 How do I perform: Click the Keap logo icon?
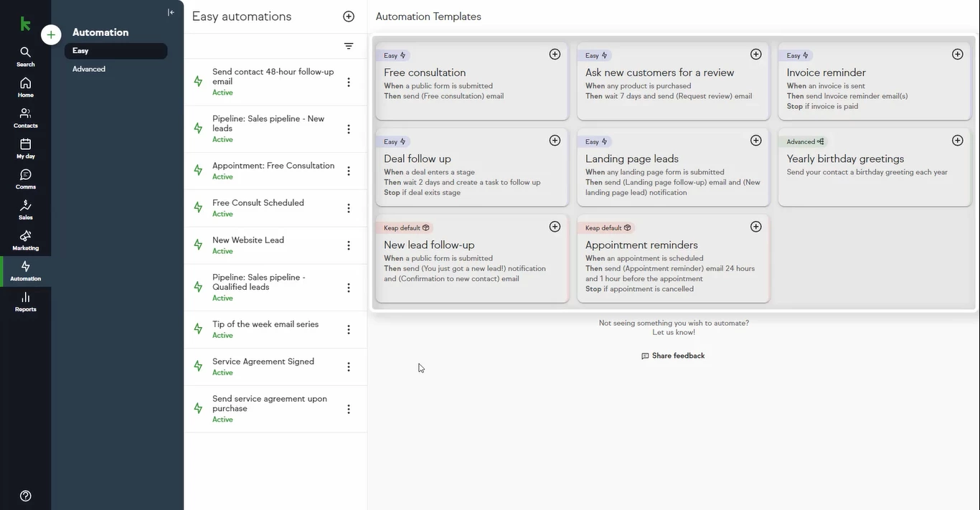pyautogui.click(x=25, y=24)
